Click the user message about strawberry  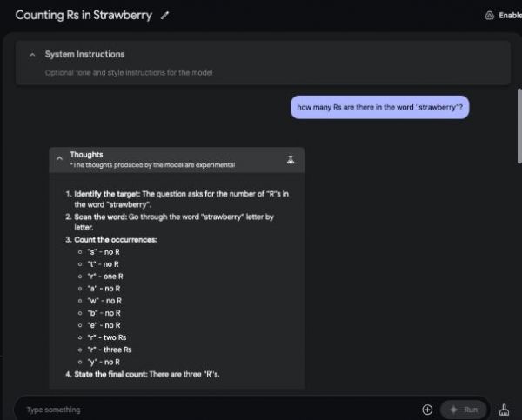(x=379, y=108)
